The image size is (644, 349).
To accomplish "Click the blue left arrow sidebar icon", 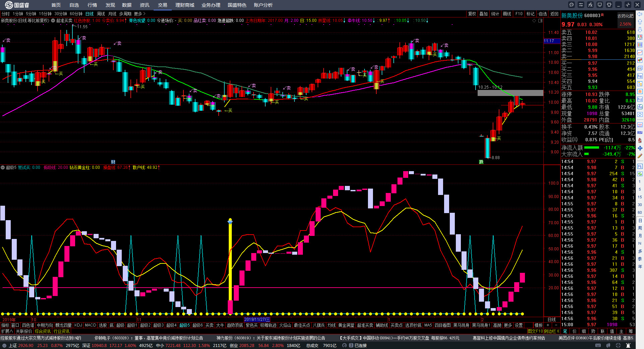I will click(640, 14).
